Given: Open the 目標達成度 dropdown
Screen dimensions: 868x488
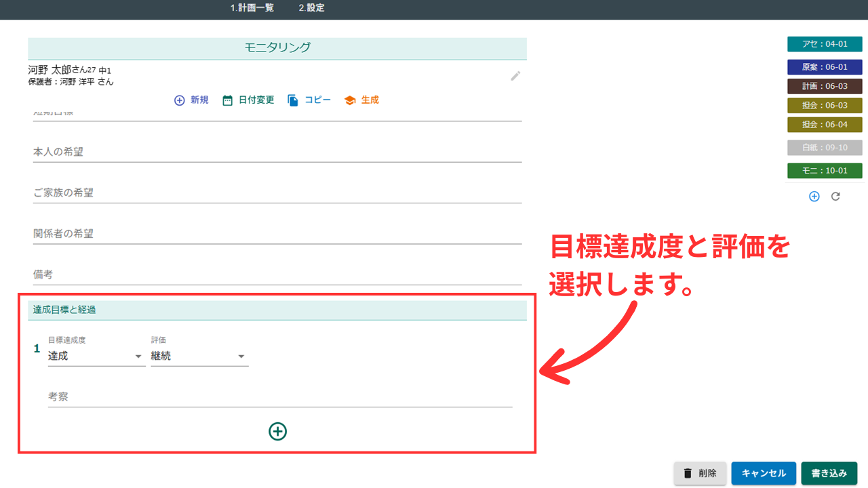Looking at the screenshot, I should [96, 356].
